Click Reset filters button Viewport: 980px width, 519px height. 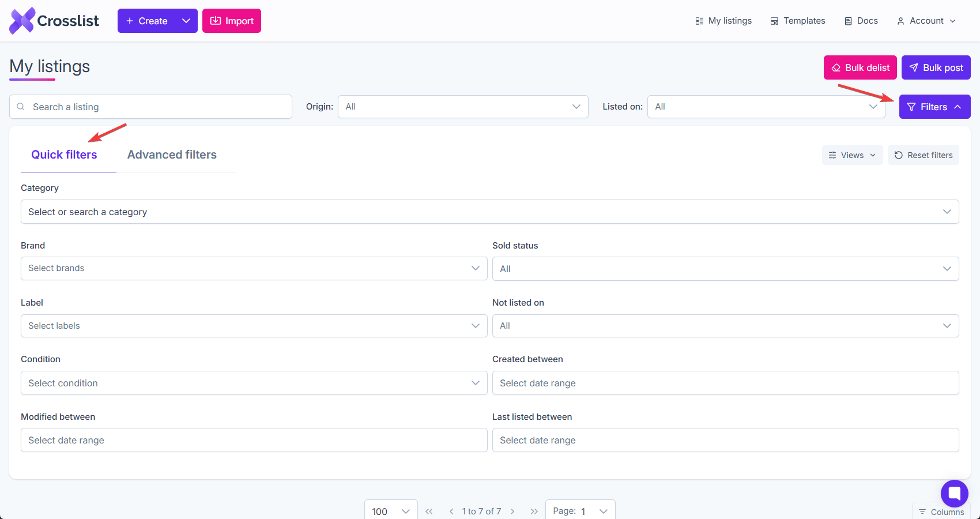924,155
